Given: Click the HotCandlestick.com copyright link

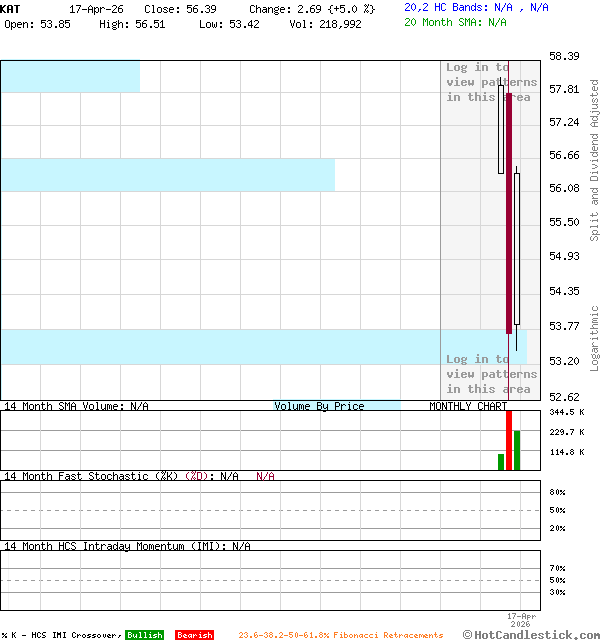Looking at the screenshot, I should point(532,634).
